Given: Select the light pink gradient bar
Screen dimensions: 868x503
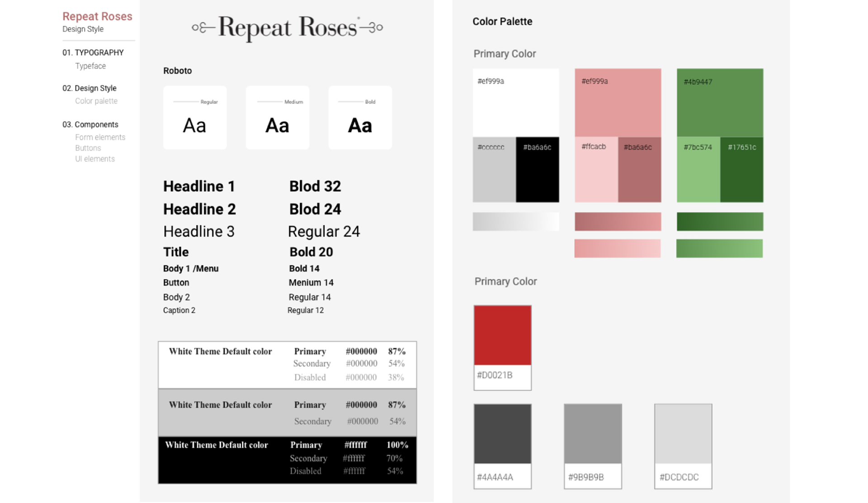Looking at the screenshot, I should coord(618,248).
